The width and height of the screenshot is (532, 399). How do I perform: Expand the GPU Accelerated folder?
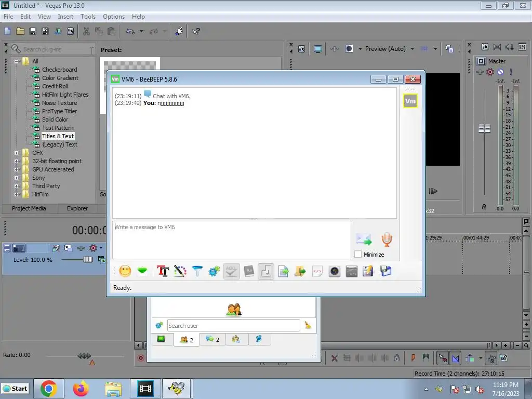(x=16, y=170)
